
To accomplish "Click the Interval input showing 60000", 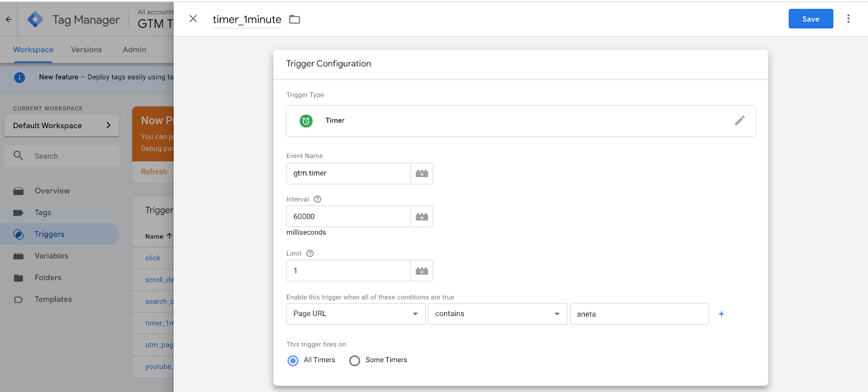I will coord(348,217).
